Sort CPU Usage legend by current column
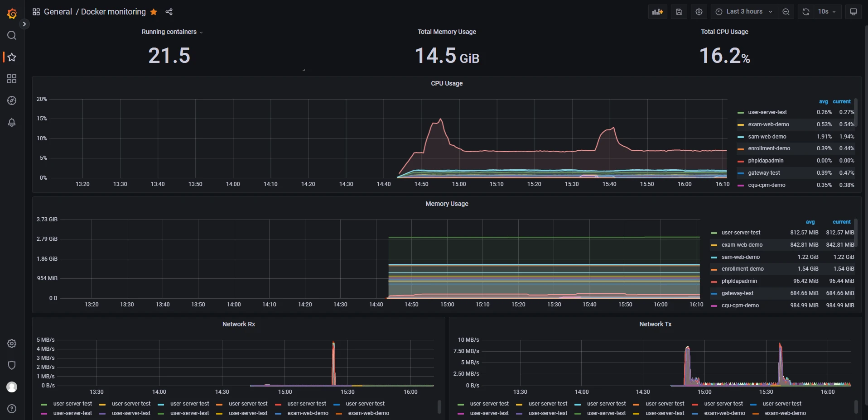868x420 pixels. point(842,101)
